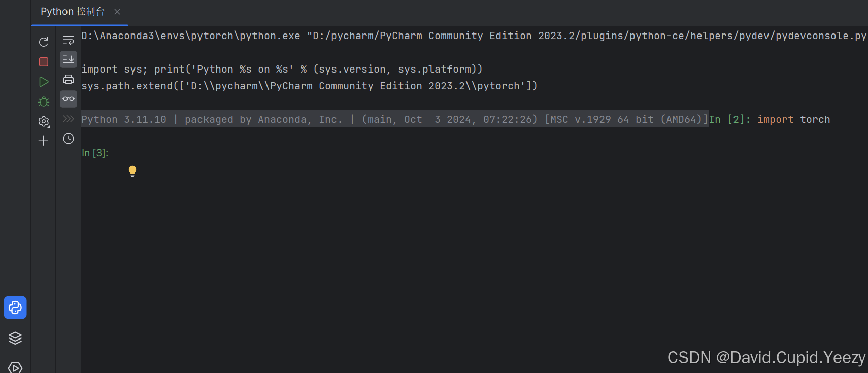This screenshot has width=868, height=373.
Task: Select the Python console icon in sidebar
Action: coord(15,307)
